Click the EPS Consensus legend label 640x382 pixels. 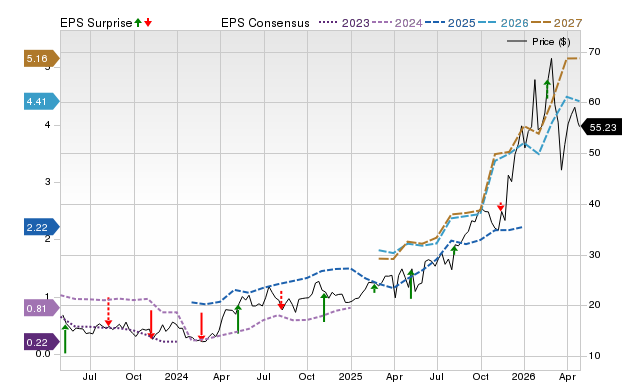pos(265,23)
